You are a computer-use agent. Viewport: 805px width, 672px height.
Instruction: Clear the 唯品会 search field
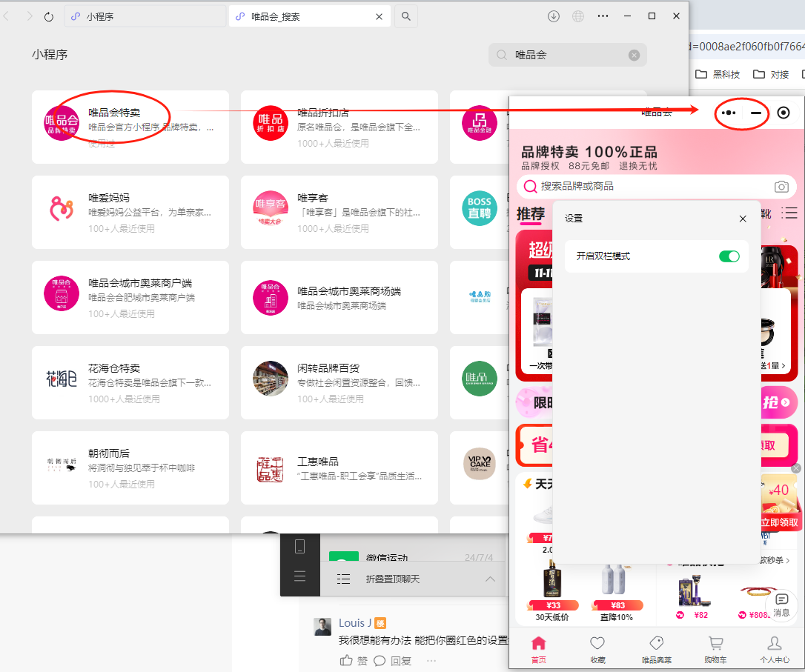click(x=634, y=56)
